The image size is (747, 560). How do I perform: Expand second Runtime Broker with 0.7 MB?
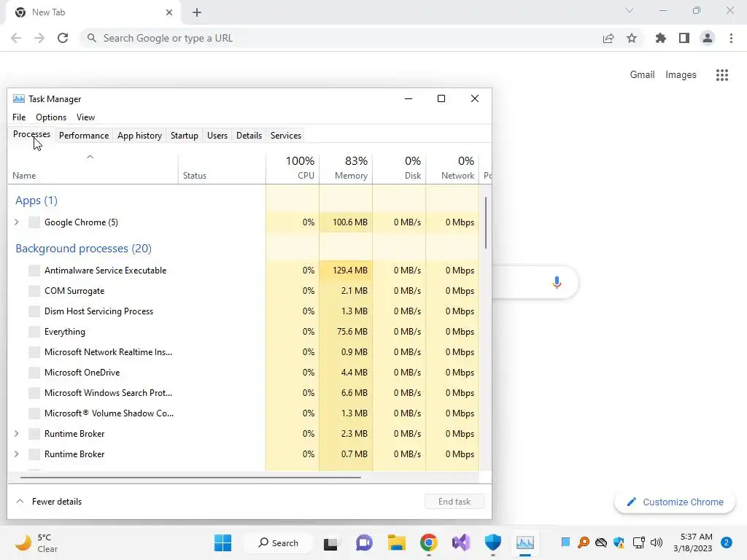[x=17, y=454]
